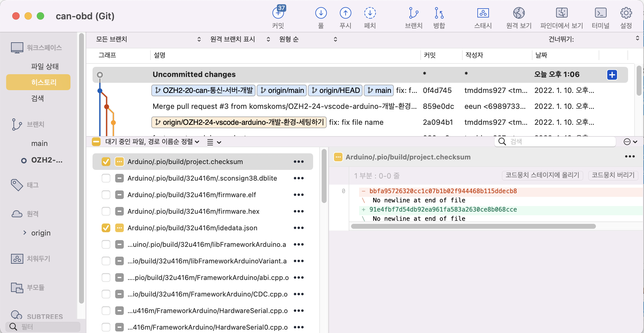Viewport: 644px width, 333px height.
Task: Click the stage hunk button
Action: (542, 175)
